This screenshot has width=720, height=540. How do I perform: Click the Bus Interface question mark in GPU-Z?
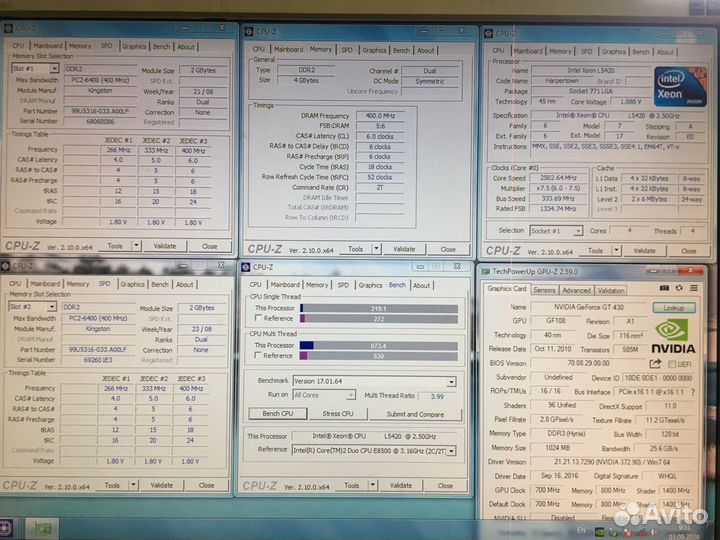(693, 392)
